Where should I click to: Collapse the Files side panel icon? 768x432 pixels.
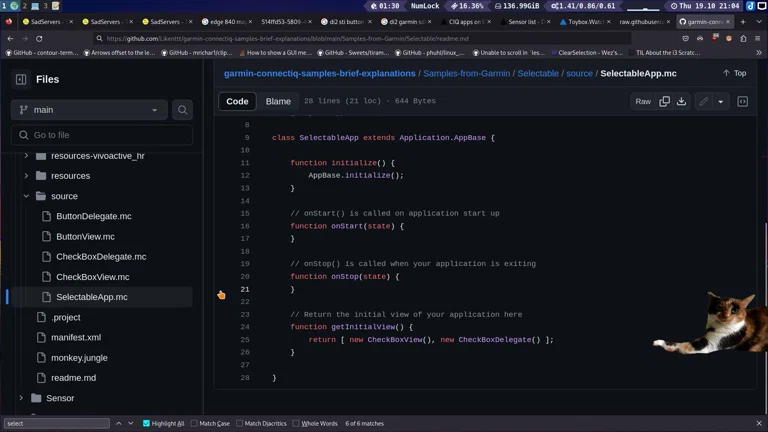click(21, 79)
